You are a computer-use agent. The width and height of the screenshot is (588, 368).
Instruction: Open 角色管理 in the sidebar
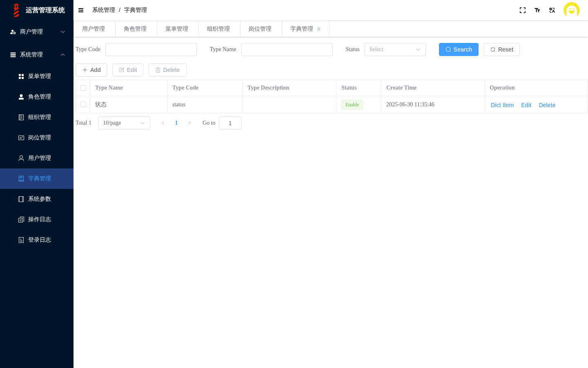[x=37, y=97]
